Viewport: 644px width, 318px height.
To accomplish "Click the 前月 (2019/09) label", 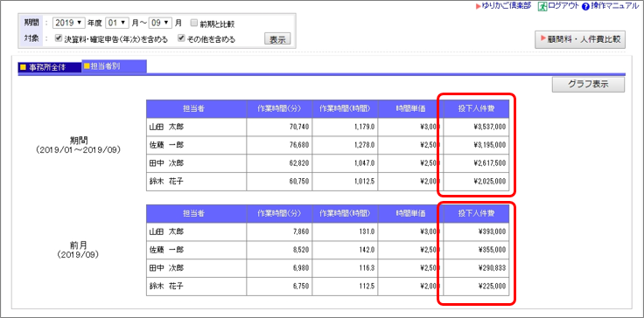I will tap(78, 250).
